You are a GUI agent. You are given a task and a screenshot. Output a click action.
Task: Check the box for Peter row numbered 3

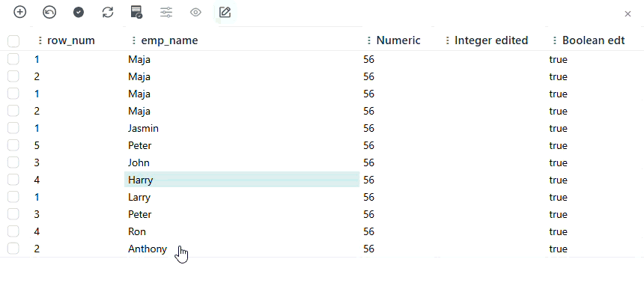pos(13,214)
